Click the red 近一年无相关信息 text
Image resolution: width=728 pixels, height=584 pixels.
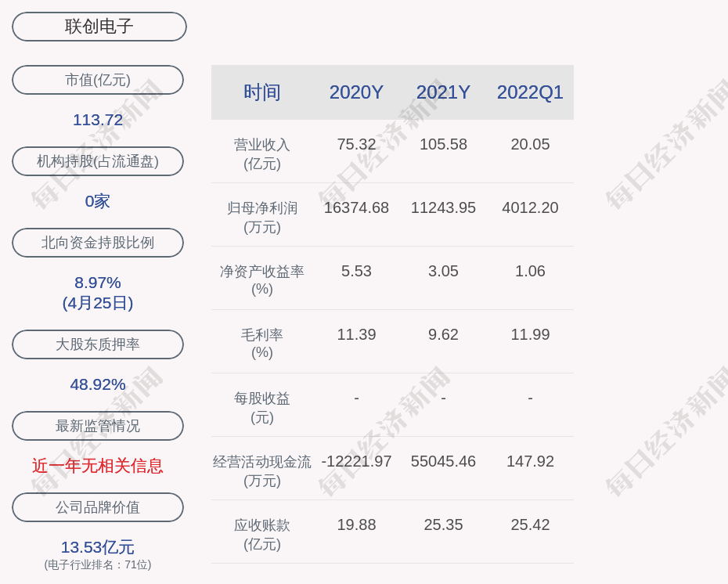[x=98, y=466]
